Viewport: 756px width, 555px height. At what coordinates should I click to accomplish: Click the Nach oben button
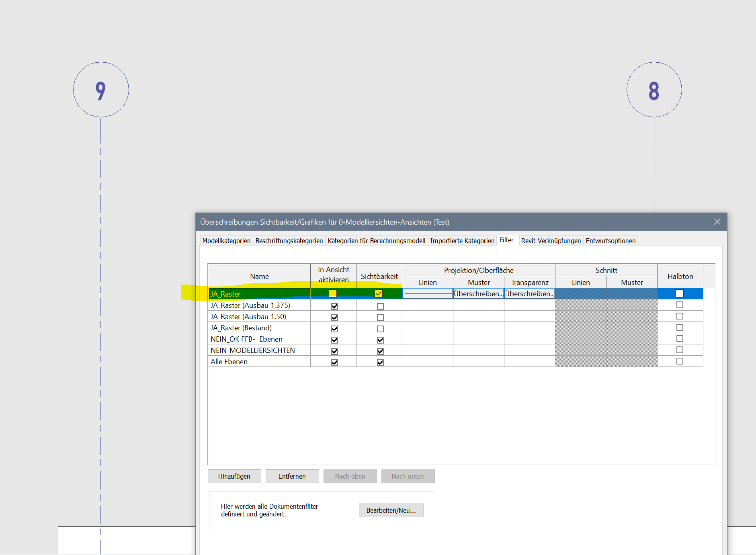(350, 476)
